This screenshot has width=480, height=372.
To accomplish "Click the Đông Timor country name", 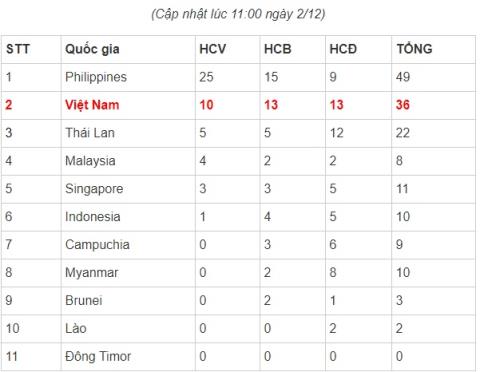I will tap(98, 356).
